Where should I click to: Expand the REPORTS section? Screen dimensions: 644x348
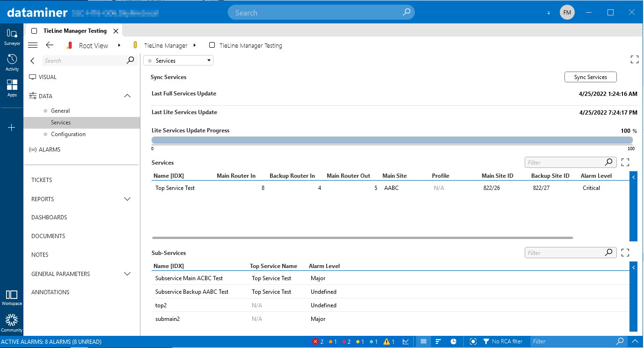coord(127,199)
